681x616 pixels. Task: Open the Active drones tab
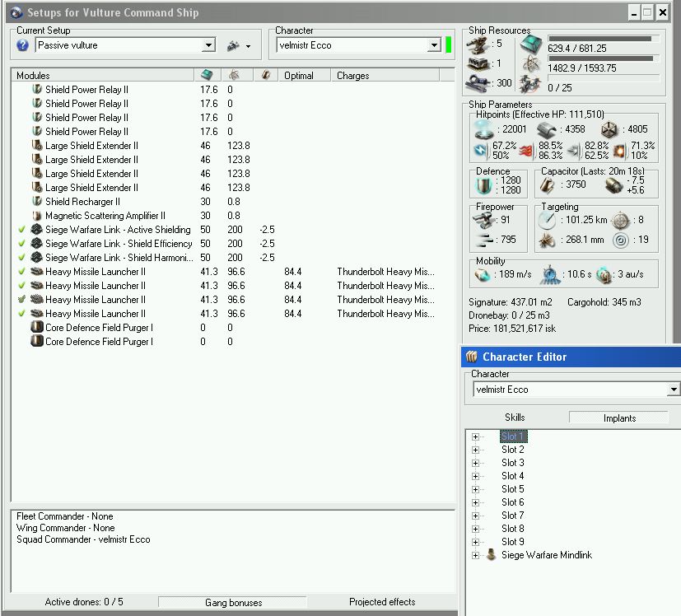(x=84, y=602)
